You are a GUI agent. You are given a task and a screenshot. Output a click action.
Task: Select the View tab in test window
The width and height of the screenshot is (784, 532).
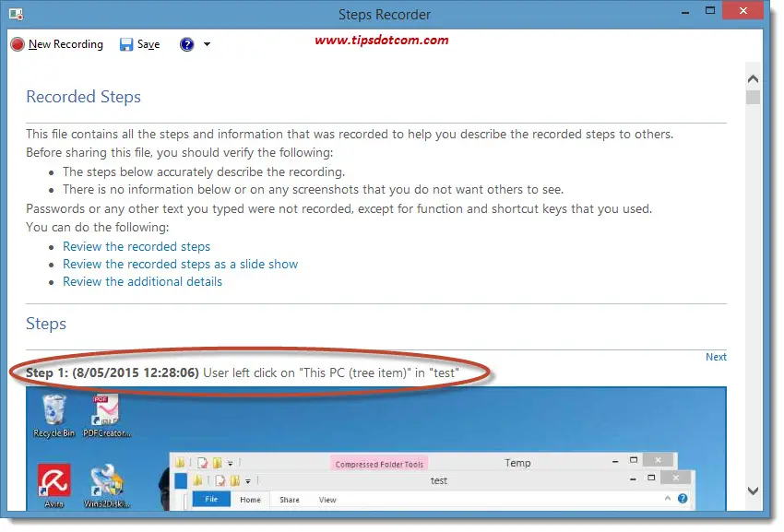[327, 500]
